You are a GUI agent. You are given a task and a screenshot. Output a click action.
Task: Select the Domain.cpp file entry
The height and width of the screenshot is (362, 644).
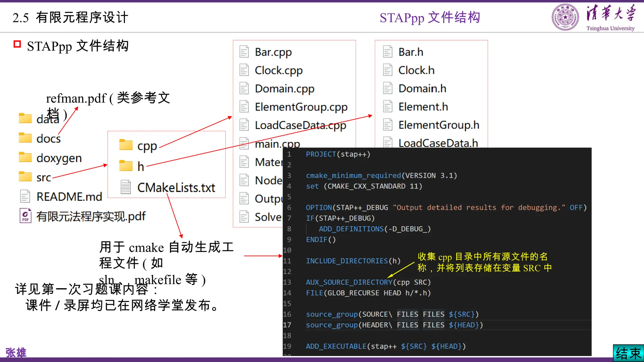(x=284, y=89)
